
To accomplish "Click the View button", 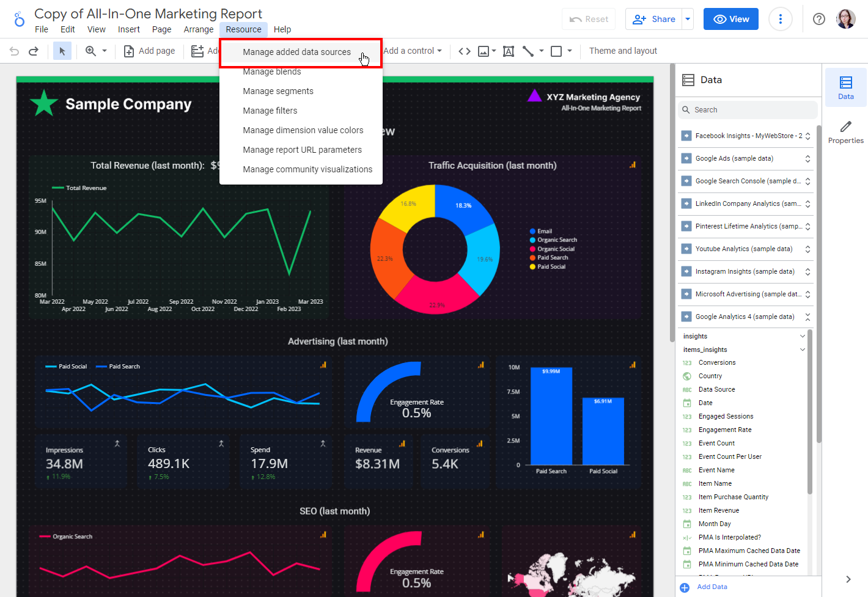I will pos(730,19).
